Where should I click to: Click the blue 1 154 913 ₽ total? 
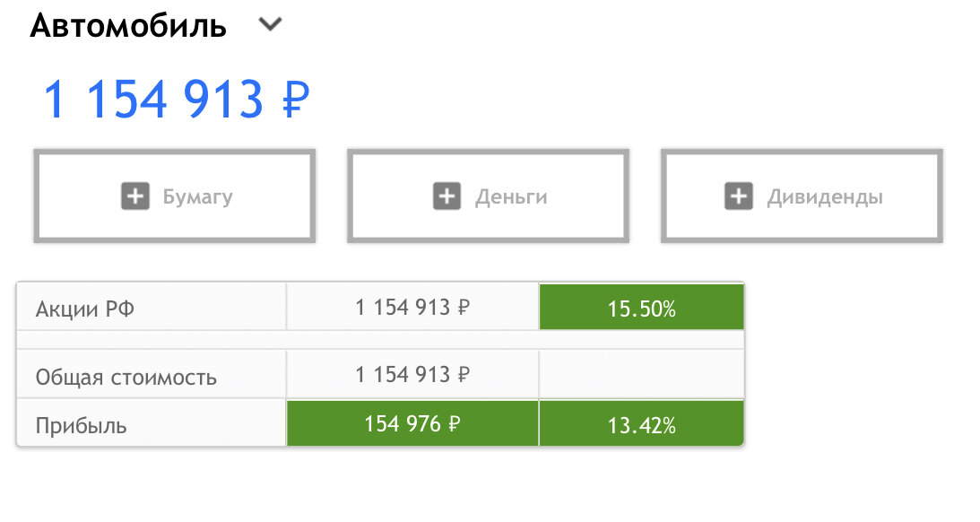pyautogui.click(x=177, y=99)
